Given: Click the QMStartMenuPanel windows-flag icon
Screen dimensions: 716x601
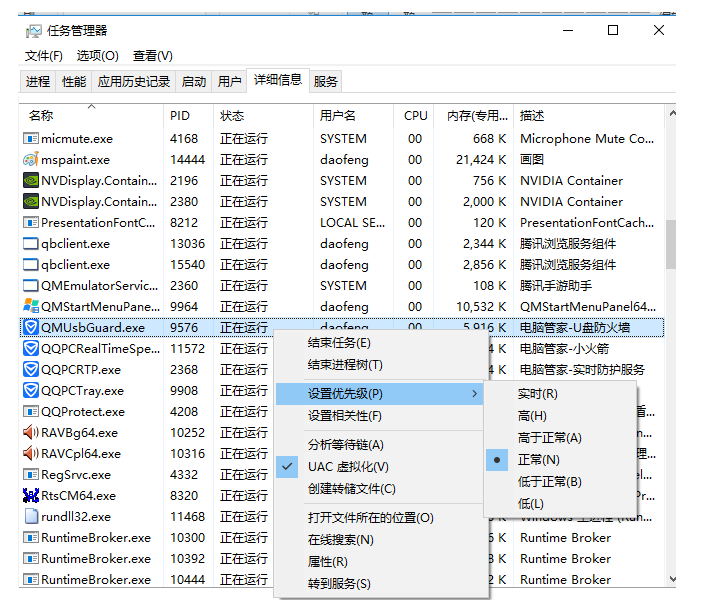Looking at the screenshot, I should pos(31,306).
